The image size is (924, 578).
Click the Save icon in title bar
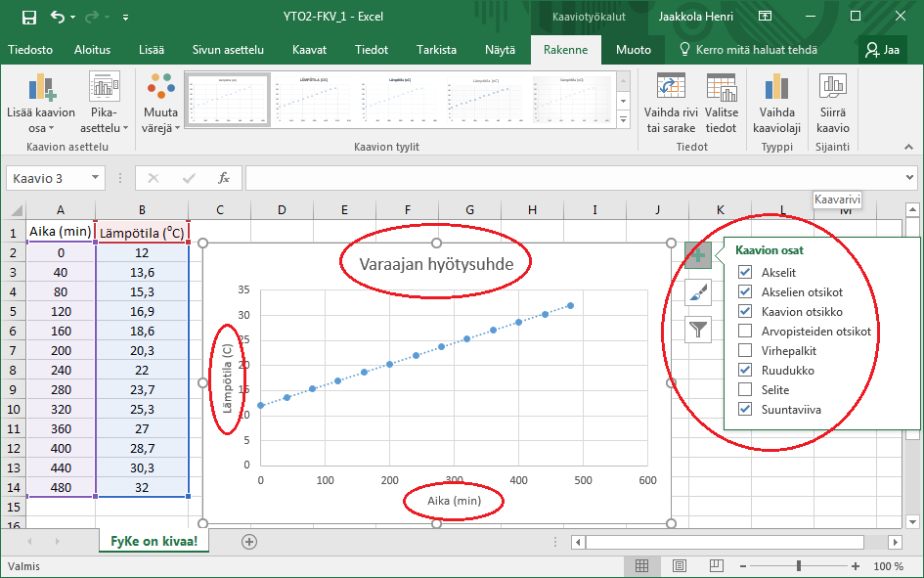(28, 17)
